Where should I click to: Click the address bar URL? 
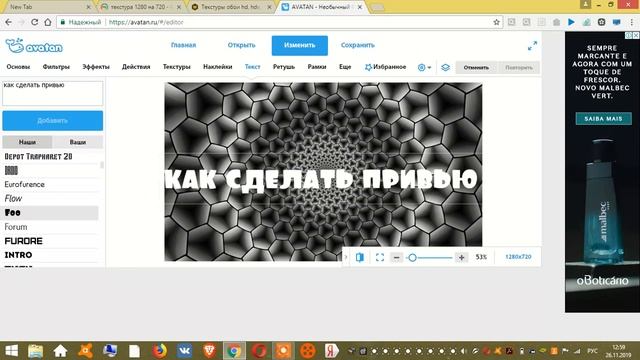(x=146, y=22)
